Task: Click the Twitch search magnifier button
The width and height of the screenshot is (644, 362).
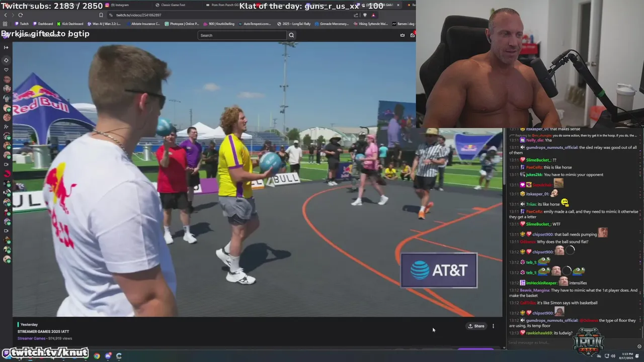Action: tap(291, 35)
